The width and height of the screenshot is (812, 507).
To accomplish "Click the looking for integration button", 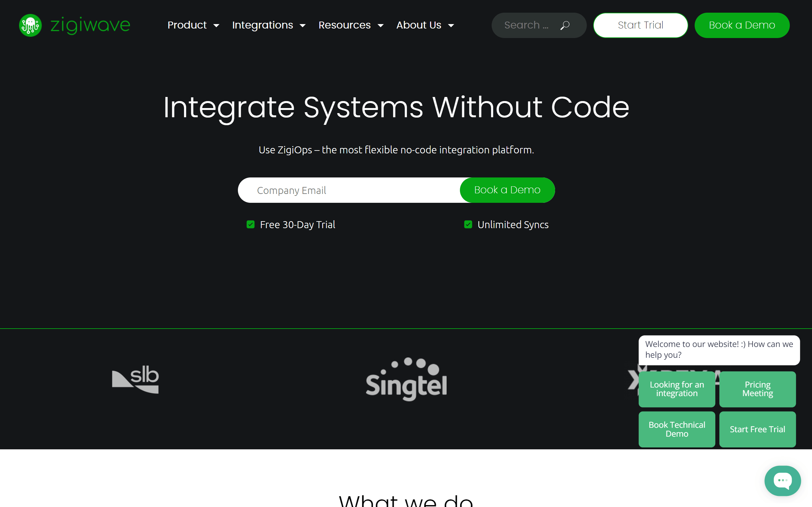I will (677, 389).
